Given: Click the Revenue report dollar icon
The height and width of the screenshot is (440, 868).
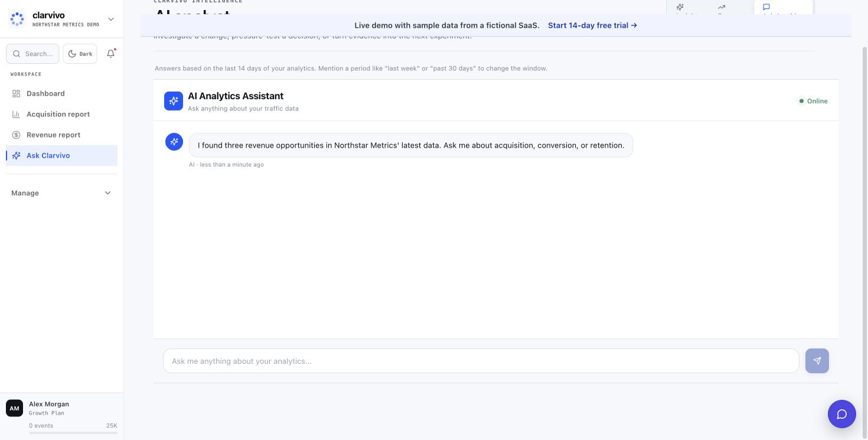Looking at the screenshot, I should tap(16, 135).
